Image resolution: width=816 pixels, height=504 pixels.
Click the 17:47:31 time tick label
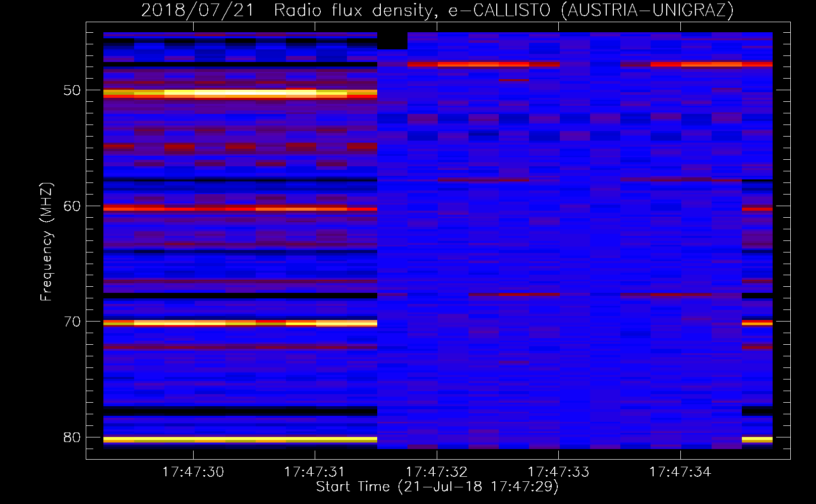pyautogui.click(x=315, y=472)
